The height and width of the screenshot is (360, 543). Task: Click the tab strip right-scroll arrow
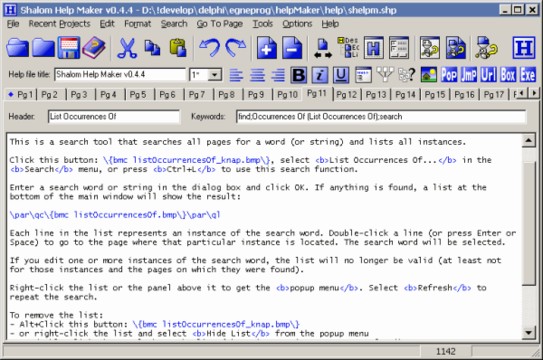(x=534, y=93)
